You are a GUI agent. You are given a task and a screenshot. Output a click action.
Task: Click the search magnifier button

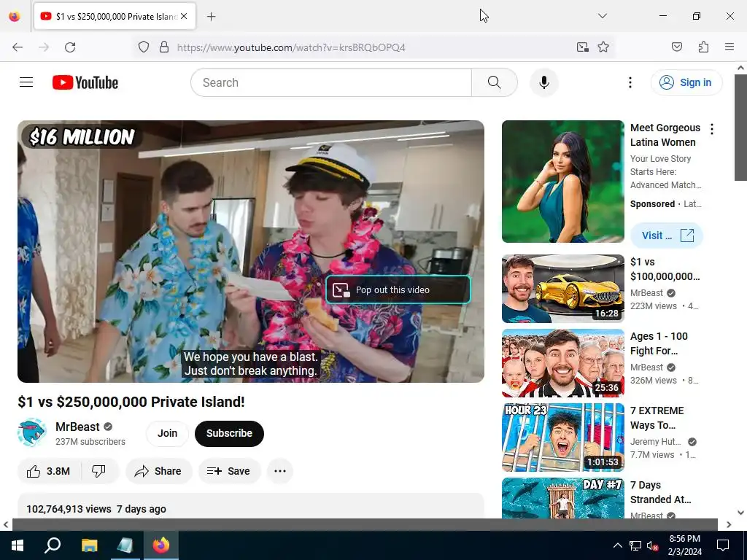[x=495, y=82]
